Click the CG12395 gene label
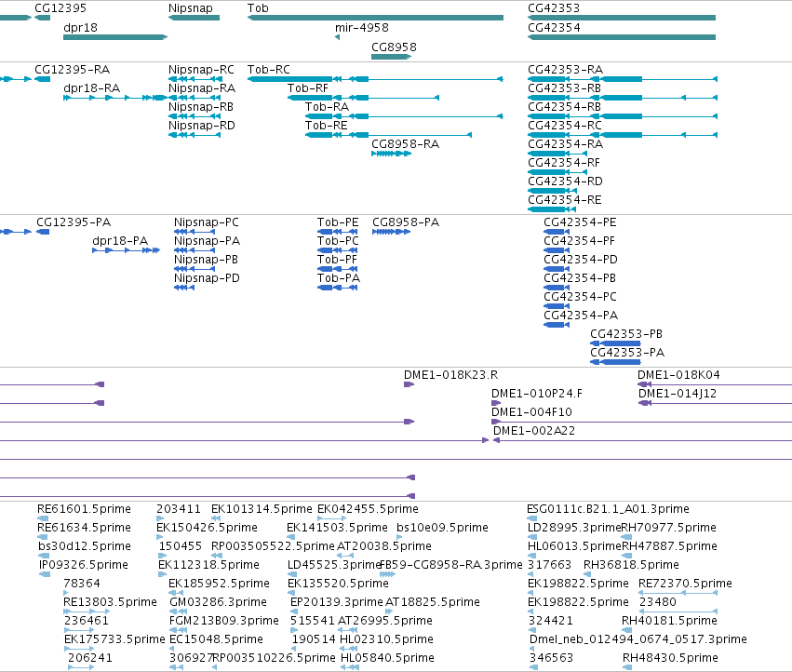 coord(60,8)
